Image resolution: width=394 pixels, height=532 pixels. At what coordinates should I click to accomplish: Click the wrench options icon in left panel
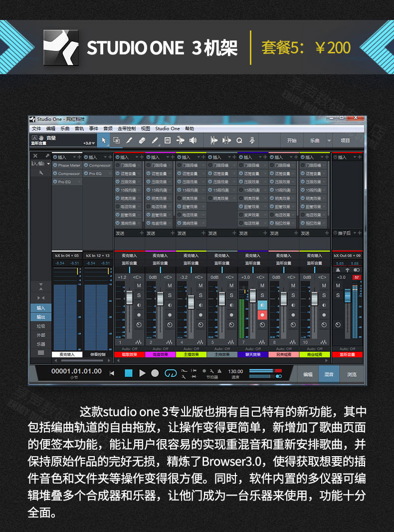41,173
